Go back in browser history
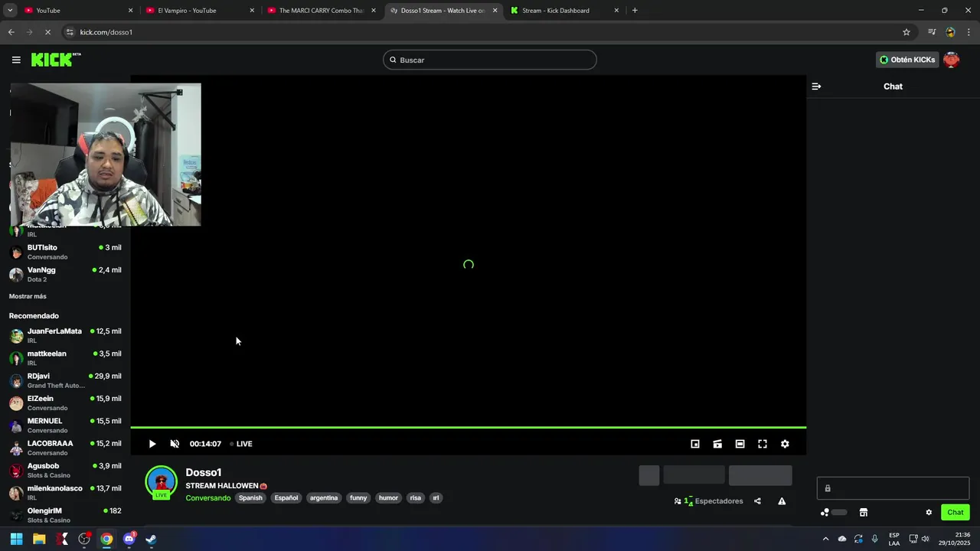This screenshot has width=980, height=551. click(x=11, y=32)
